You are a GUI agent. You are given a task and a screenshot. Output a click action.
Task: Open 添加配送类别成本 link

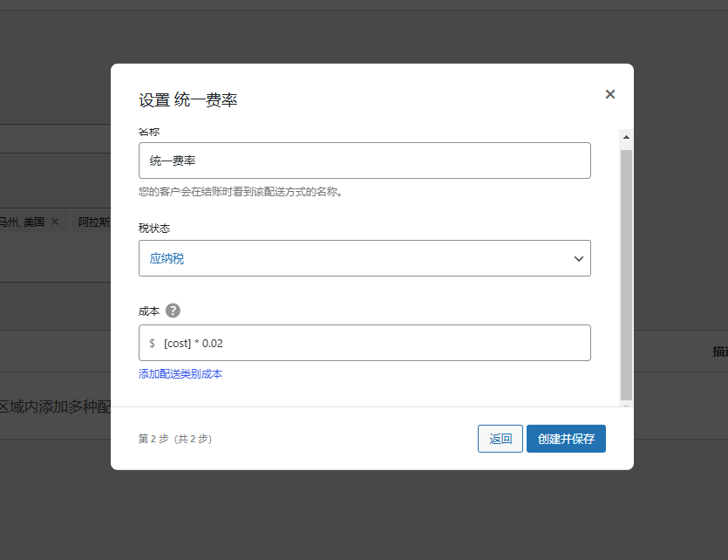pyautogui.click(x=180, y=373)
